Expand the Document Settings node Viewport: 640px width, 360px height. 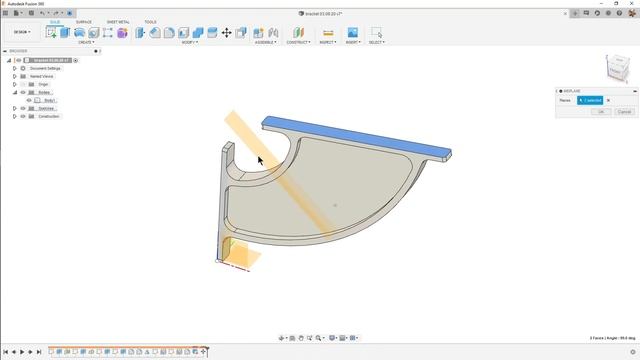[x=15, y=69]
